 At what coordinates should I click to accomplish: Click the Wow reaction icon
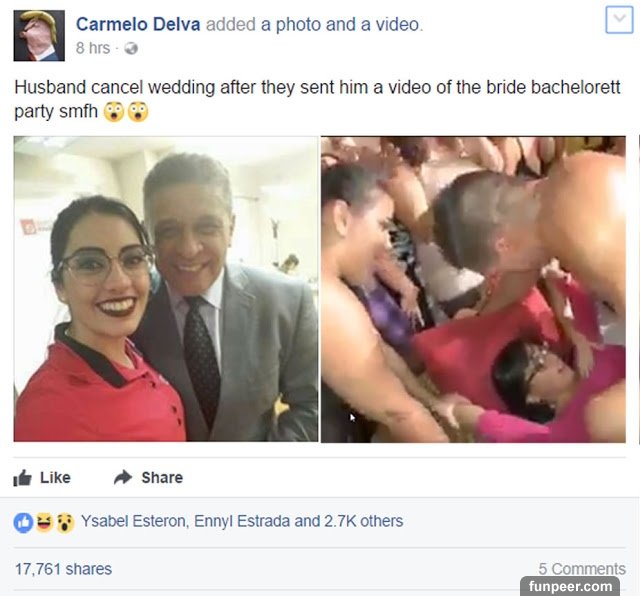pos(65,523)
